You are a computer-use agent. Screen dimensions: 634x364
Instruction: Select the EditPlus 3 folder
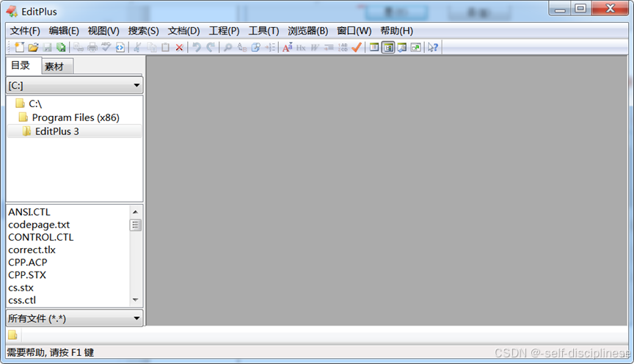74,131
